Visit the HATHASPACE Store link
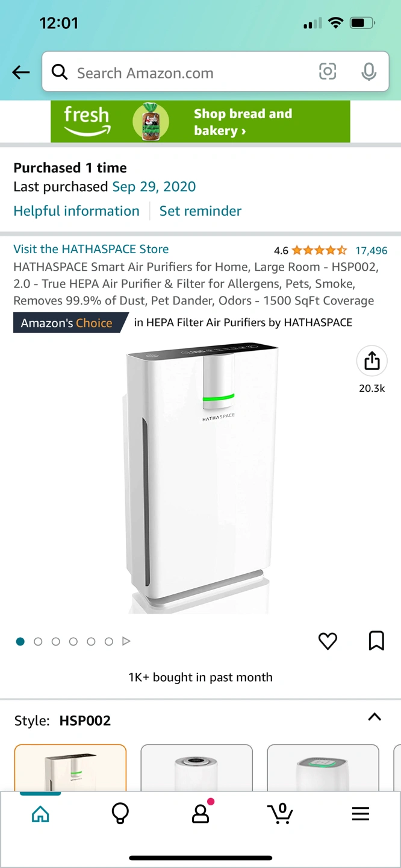The width and height of the screenshot is (401, 868). [x=91, y=249]
